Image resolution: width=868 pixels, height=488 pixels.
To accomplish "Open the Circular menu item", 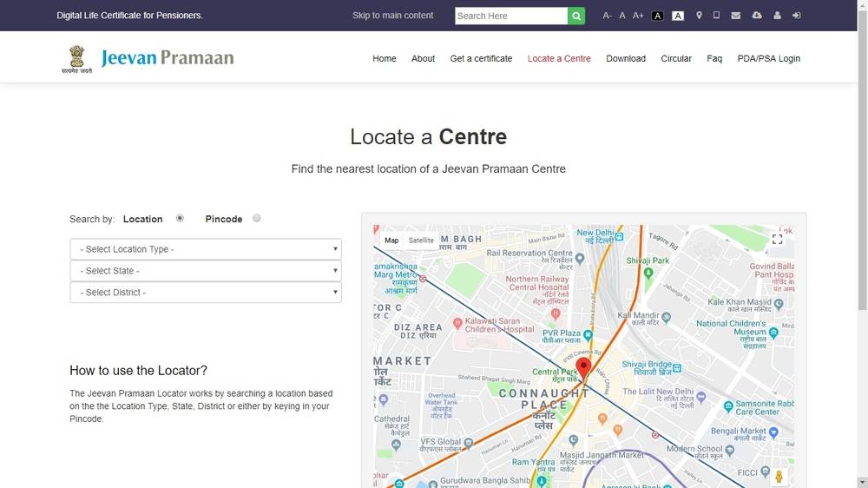I will (676, 59).
